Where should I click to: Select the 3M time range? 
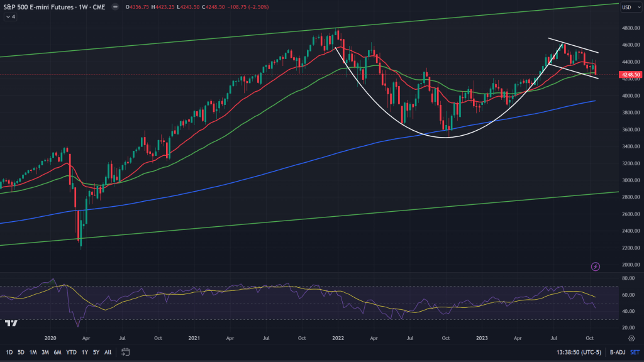tap(45, 352)
